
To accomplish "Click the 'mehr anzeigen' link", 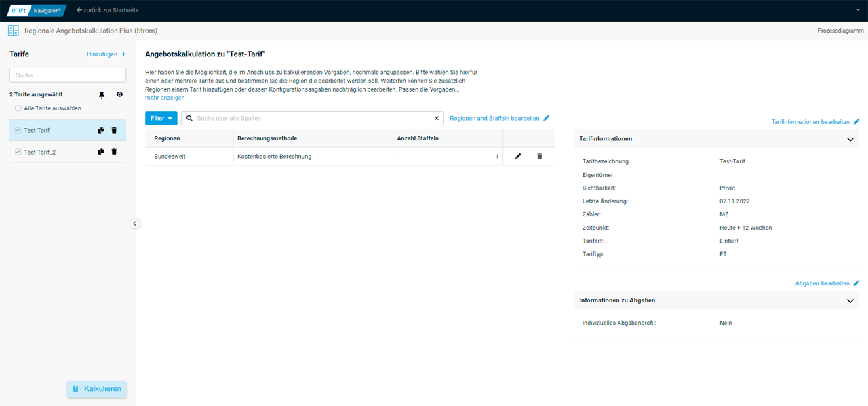I will pyautogui.click(x=165, y=98).
